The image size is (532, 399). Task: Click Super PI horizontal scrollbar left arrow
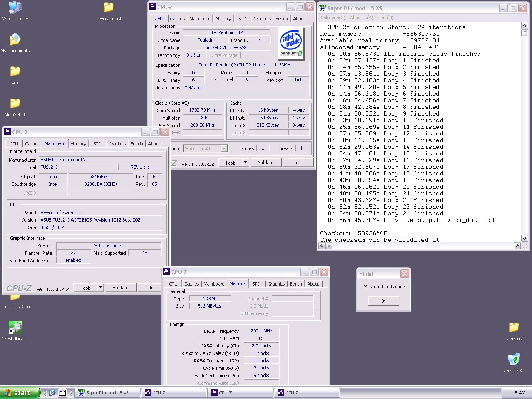point(322,246)
